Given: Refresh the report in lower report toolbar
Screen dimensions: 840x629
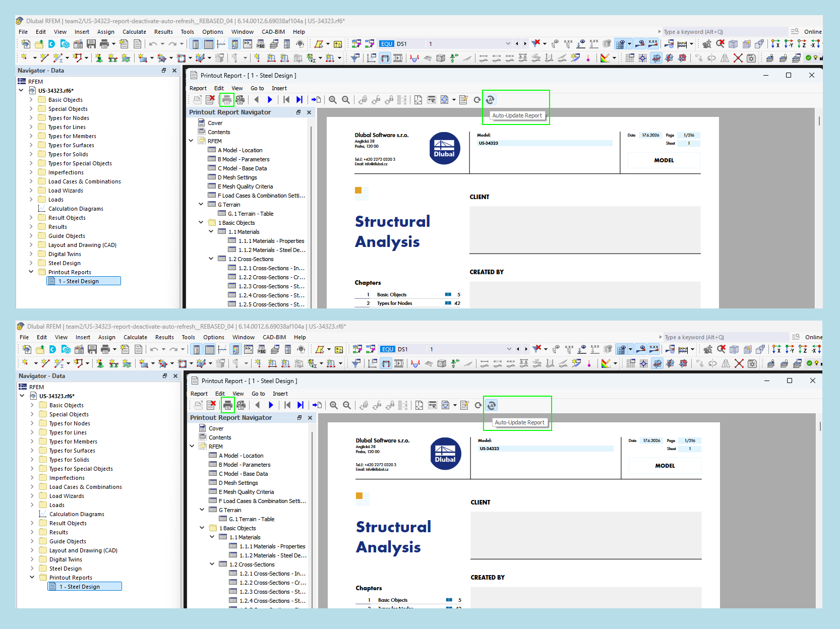Looking at the screenshot, I should pyautogui.click(x=478, y=405).
